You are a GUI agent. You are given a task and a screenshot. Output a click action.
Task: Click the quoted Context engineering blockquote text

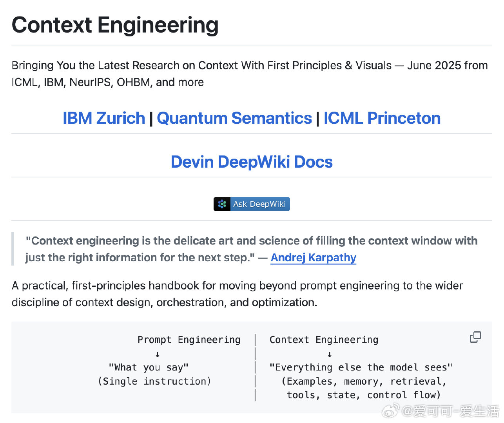click(x=251, y=249)
